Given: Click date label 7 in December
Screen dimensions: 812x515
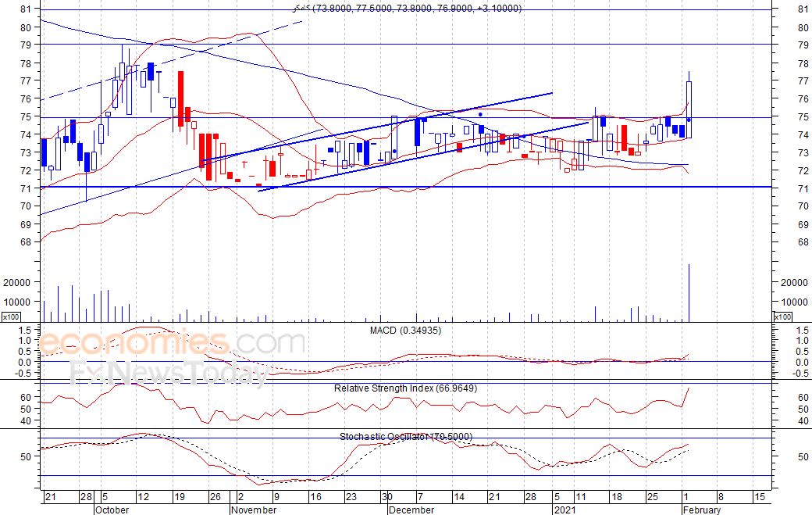Looking at the screenshot, I should tap(420, 497).
